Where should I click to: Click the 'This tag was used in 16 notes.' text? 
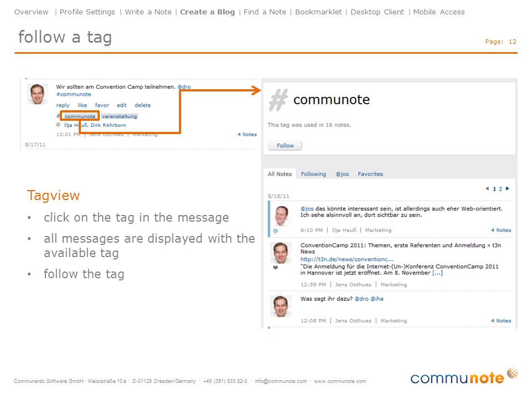[x=309, y=125]
